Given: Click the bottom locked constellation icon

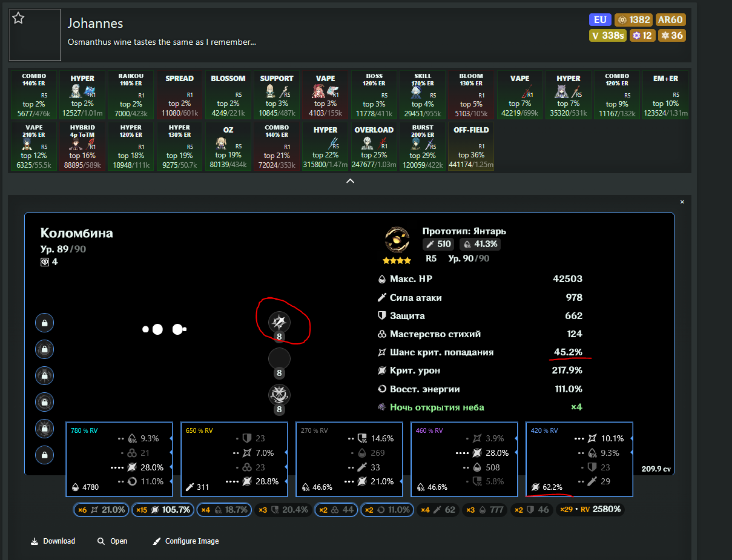Looking at the screenshot, I should coord(45,455).
